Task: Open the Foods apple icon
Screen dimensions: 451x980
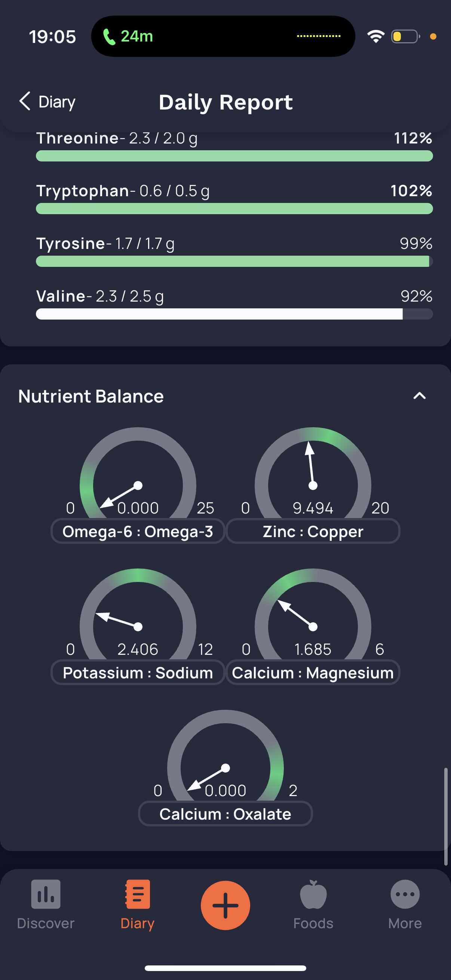Action: coord(313,894)
